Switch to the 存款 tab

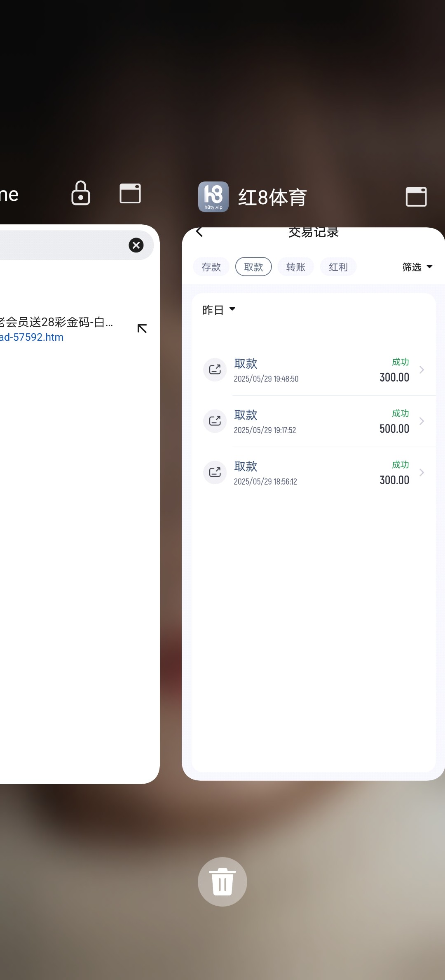tap(211, 267)
